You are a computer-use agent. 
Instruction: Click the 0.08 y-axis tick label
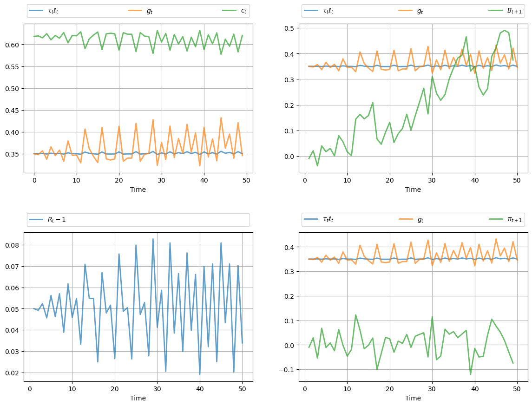pyautogui.click(x=13, y=245)
